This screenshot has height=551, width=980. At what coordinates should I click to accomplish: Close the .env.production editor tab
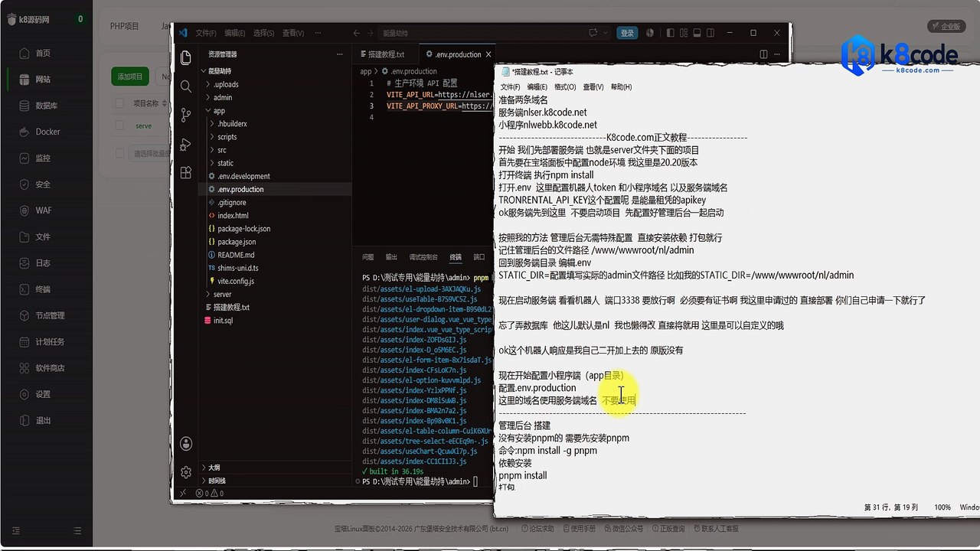(488, 54)
